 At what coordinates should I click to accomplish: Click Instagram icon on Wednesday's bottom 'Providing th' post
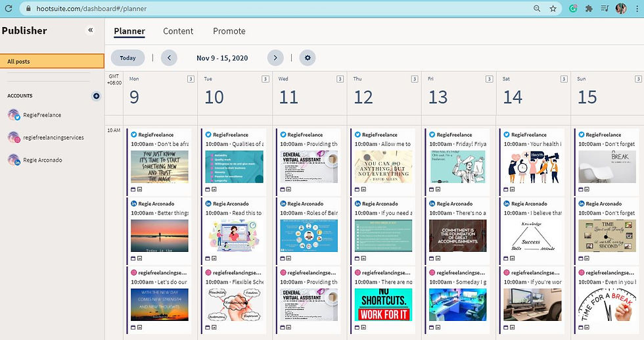coord(283,272)
